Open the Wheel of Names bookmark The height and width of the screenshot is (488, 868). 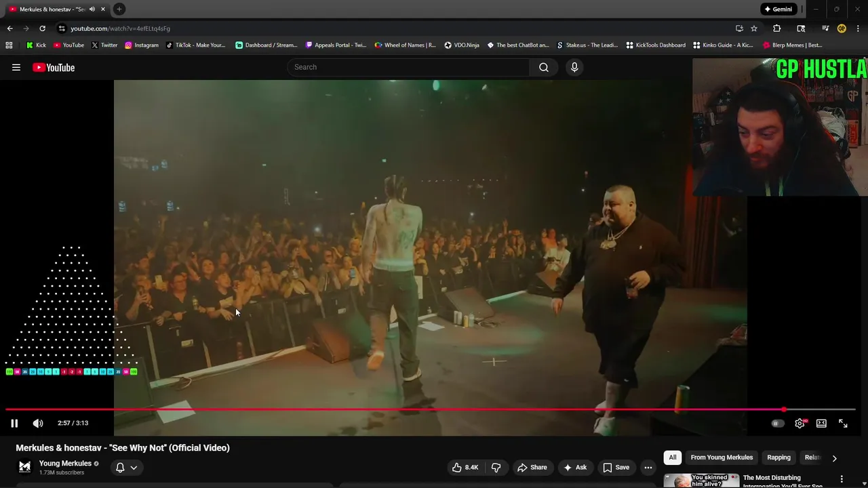tap(405, 45)
